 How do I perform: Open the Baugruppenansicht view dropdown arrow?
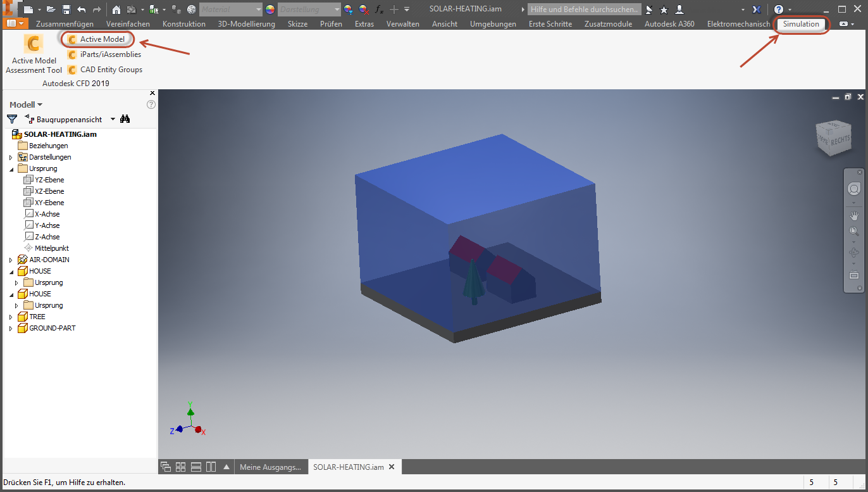point(113,119)
